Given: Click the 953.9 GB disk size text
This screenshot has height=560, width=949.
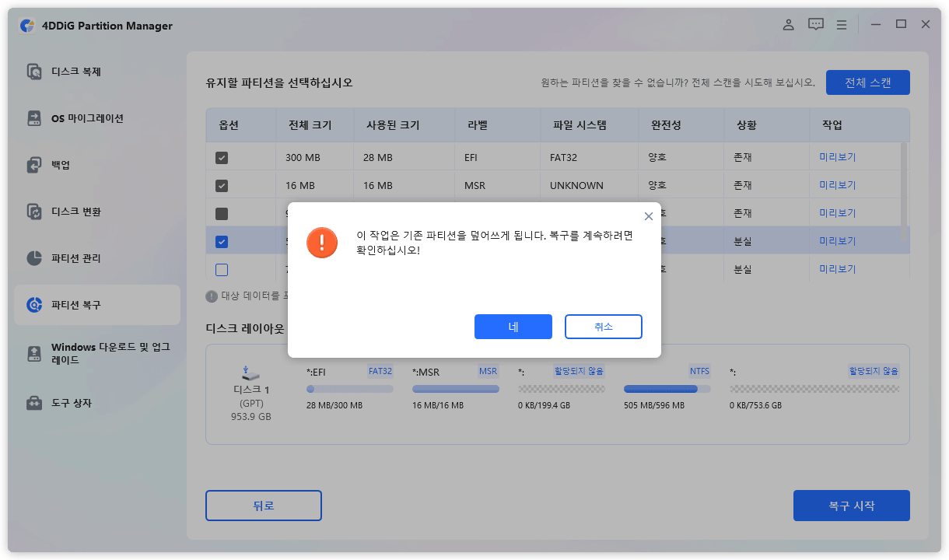Looking at the screenshot, I should coord(250,417).
